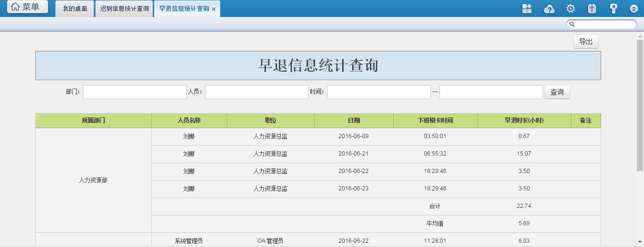
Task: Click the early-leave value 0.67
Action: [524, 136]
